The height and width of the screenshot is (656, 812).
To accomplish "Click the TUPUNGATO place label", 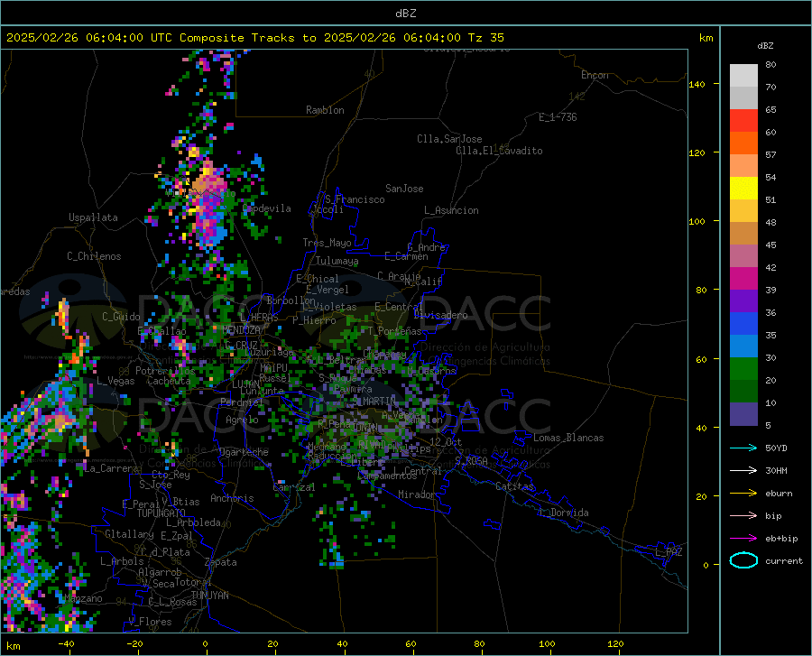I will [x=161, y=513].
